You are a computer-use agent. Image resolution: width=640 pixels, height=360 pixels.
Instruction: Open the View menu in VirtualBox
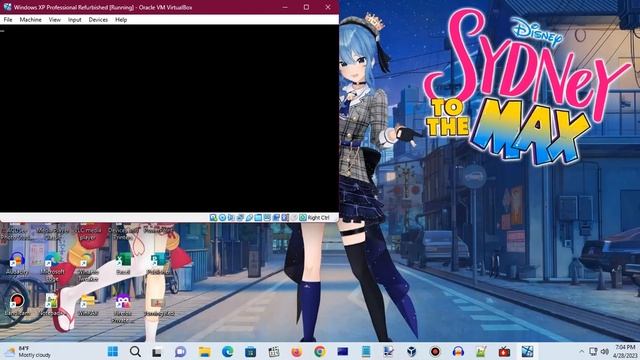pos(54,20)
